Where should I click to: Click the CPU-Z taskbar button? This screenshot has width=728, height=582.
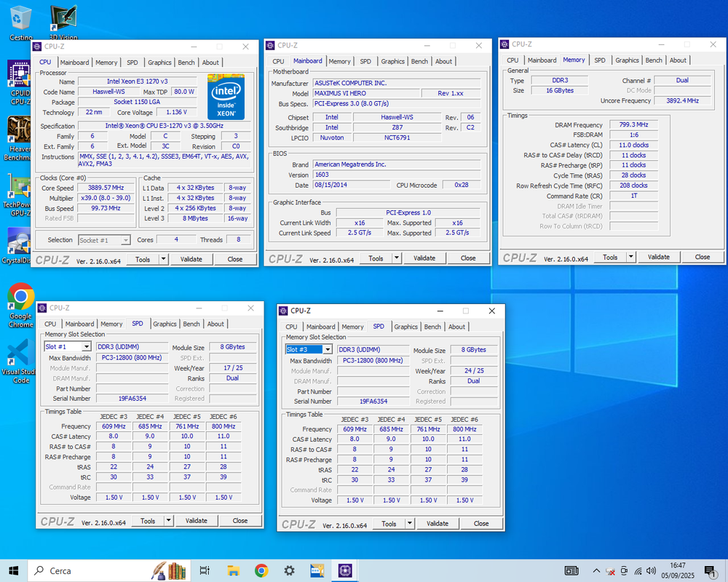point(345,571)
